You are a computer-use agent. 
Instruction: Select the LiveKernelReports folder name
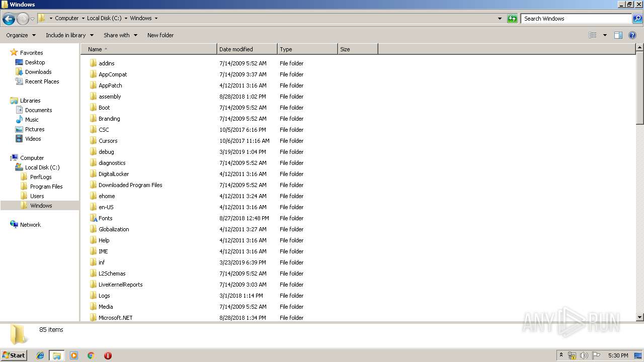tap(120, 285)
